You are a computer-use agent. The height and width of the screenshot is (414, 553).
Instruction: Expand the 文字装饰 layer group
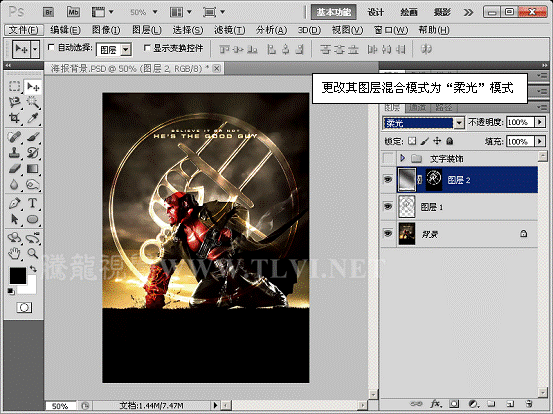tap(402, 158)
